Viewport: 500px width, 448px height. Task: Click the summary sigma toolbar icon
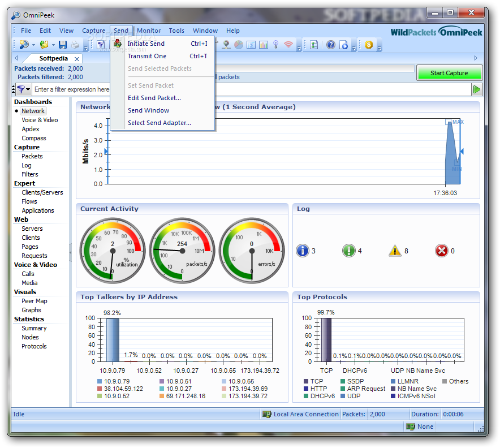(251, 45)
